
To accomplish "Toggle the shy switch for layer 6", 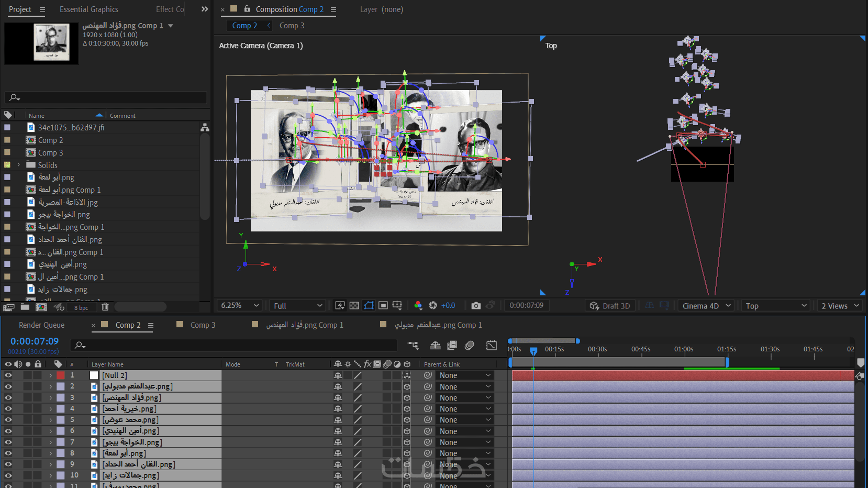I will pos(338,431).
